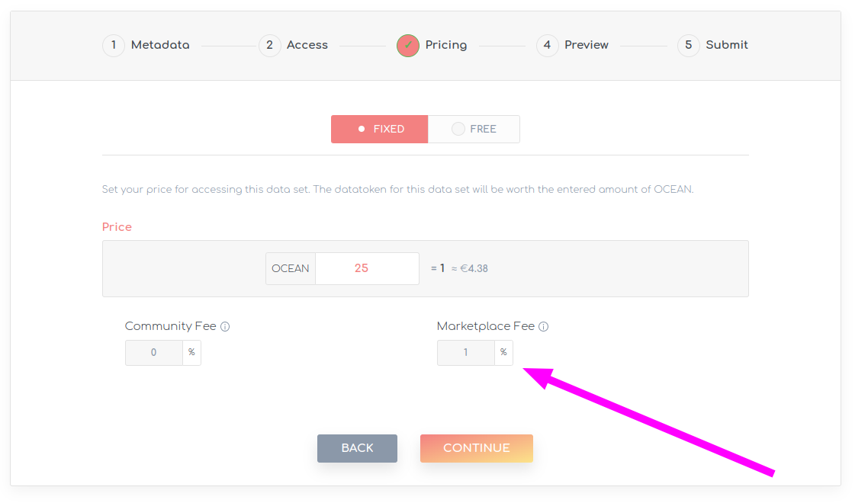Click the OCEAN currency label
Viewport: 868px width, 503px height.
tap(291, 268)
